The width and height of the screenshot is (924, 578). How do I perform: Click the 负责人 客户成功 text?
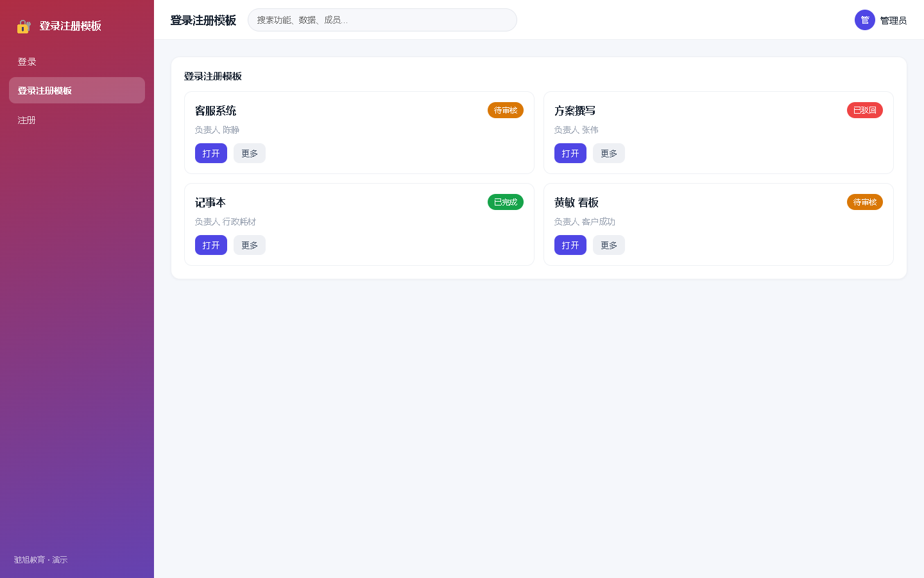tap(585, 222)
